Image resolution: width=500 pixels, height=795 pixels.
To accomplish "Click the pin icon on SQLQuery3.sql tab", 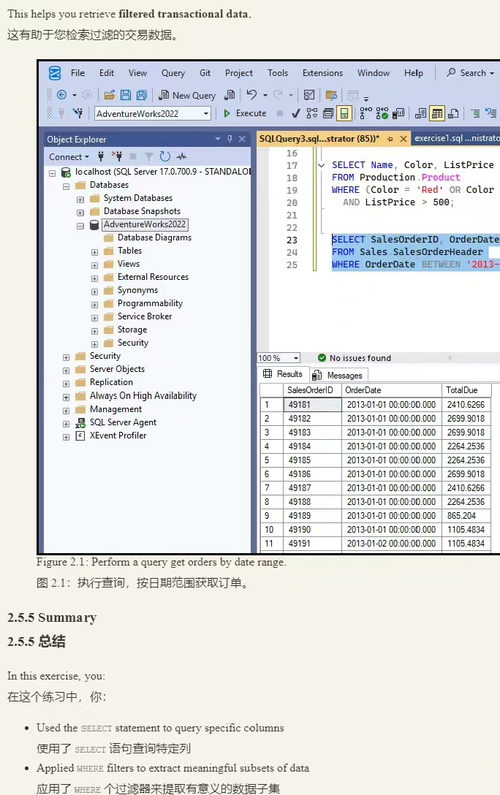I will click(x=390, y=139).
